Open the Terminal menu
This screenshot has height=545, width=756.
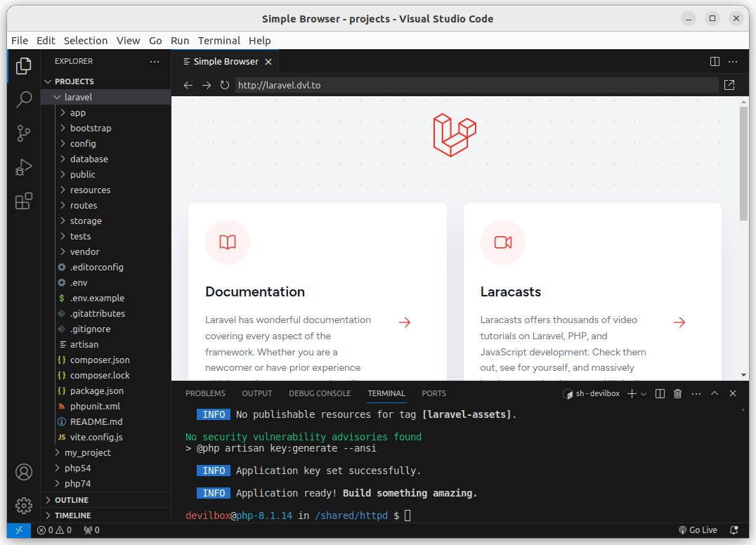pos(219,41)
